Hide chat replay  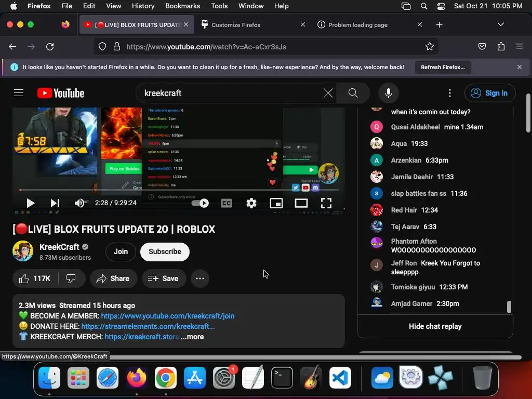[435, 326]
